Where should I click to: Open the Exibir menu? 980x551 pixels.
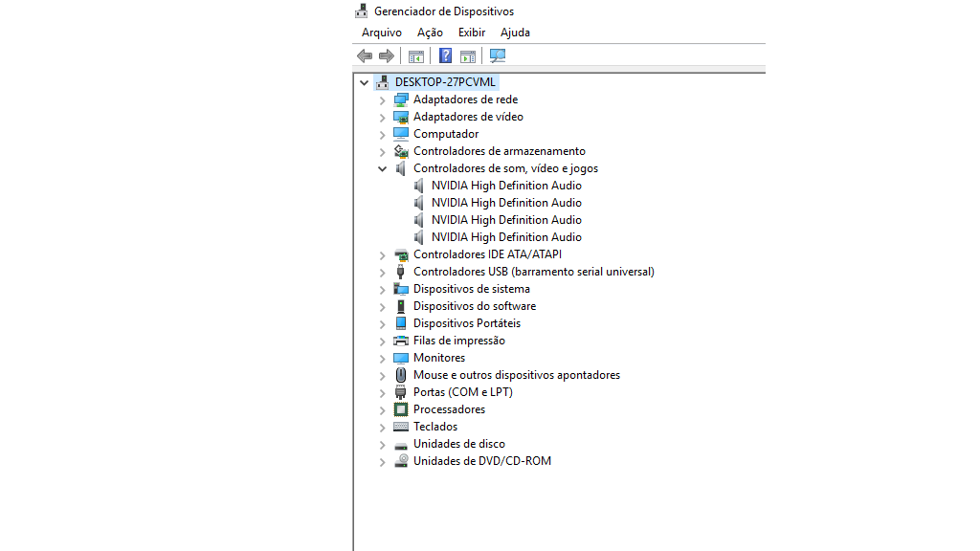[471, 33]
